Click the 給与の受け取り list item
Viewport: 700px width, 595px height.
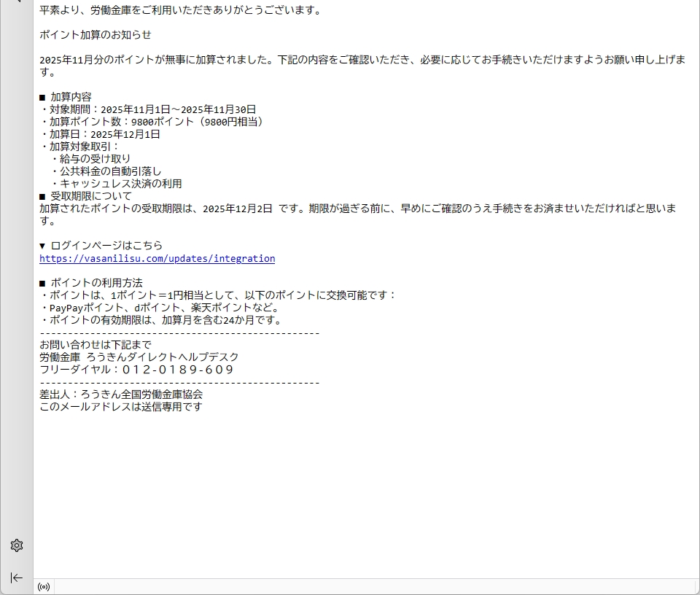pos(91,159)
